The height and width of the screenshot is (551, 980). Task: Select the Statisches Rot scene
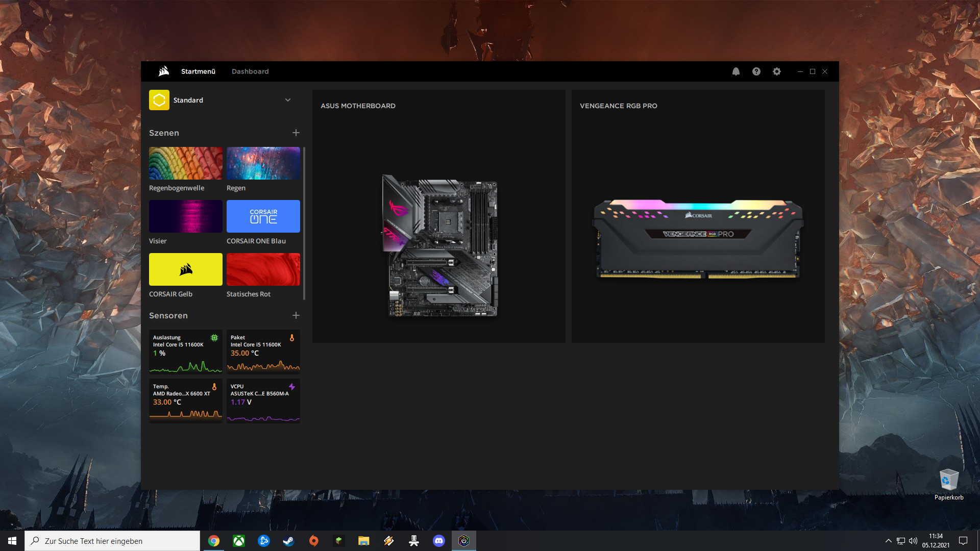[x=263, y=269]
